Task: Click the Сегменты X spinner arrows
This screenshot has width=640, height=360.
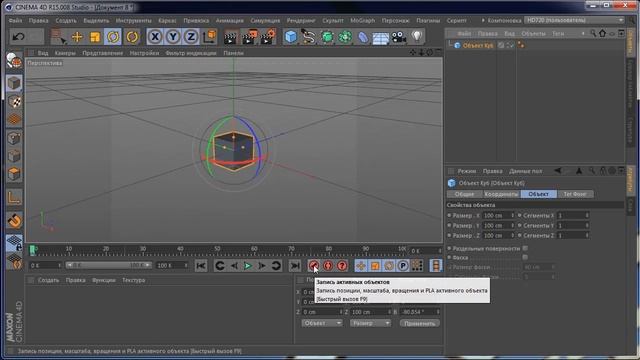Action: pyautogui.click(x=587, y=215)
